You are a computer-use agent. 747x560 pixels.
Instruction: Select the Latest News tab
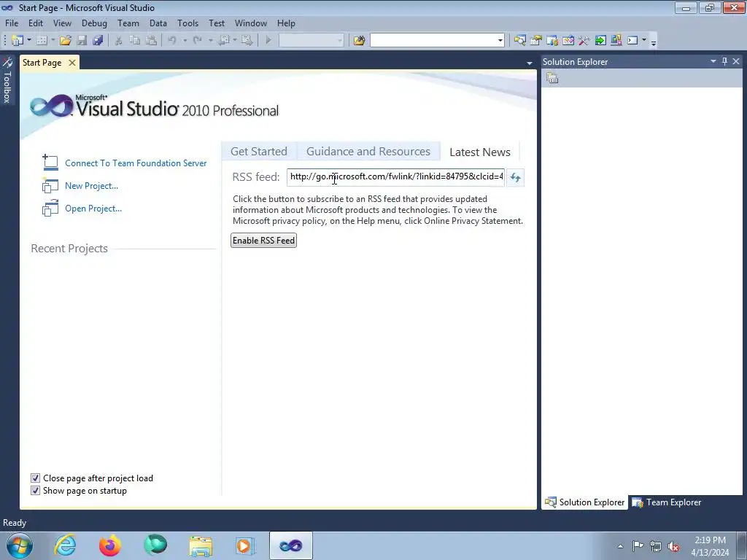[x=480, y=152]
